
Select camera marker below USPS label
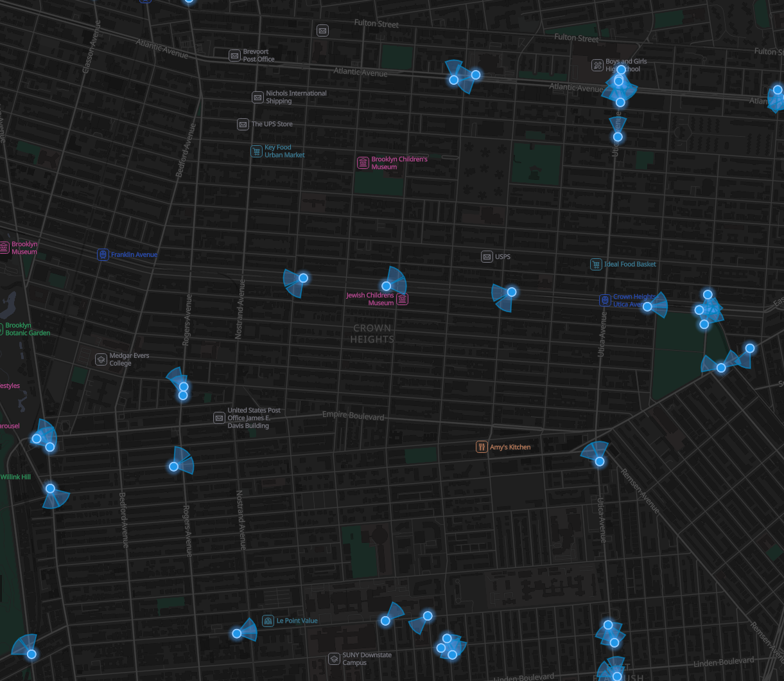512,292
